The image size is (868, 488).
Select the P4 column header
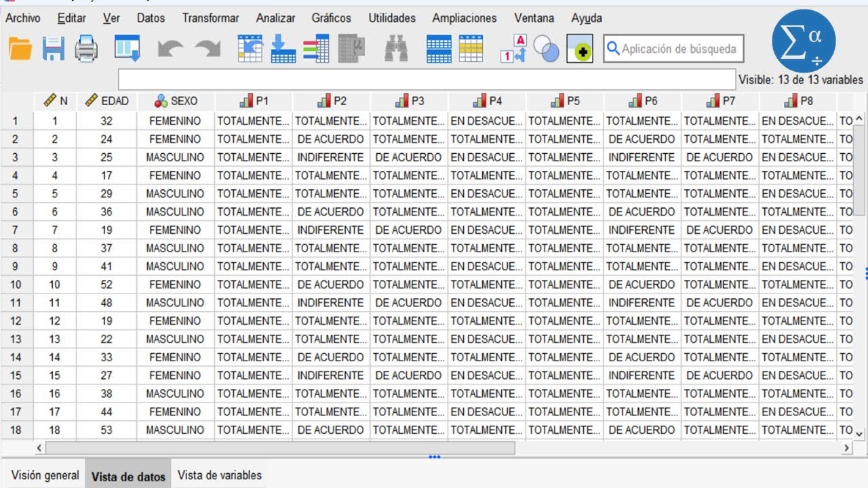pos(487,101)
